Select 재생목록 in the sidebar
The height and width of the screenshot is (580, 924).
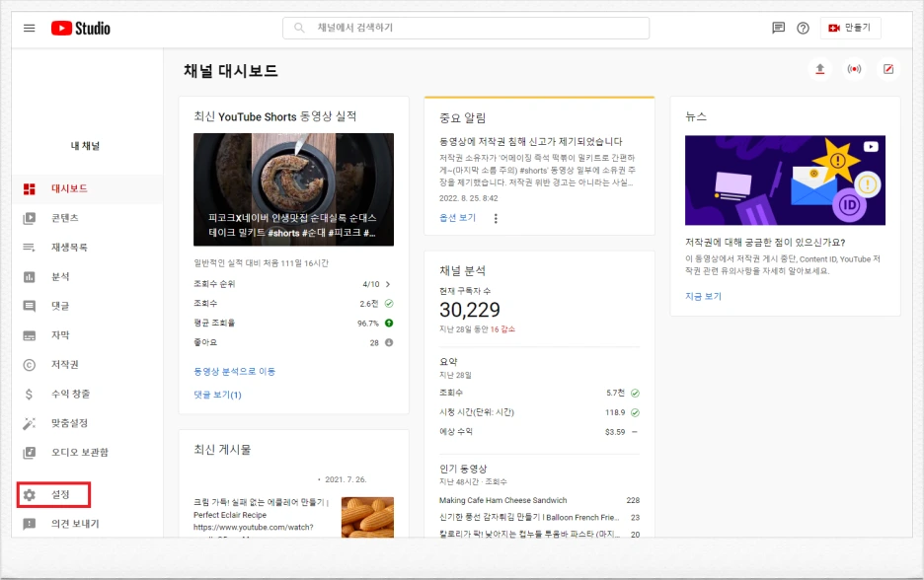(87, 248)
